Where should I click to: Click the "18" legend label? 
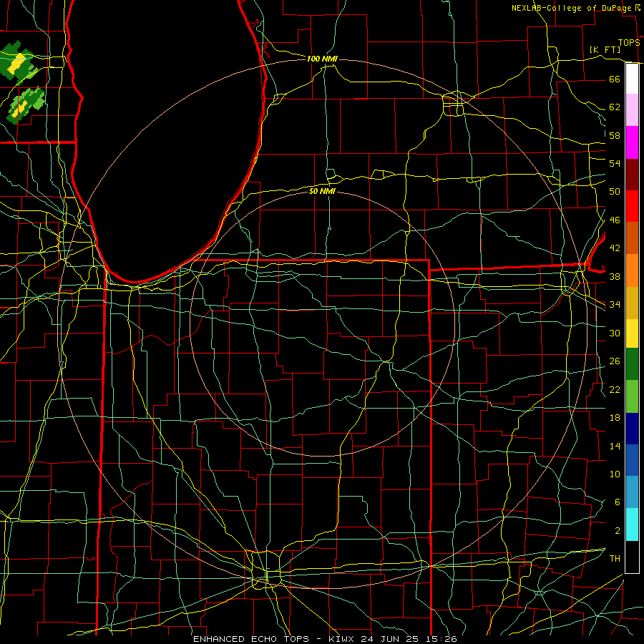pyautogui.click(x=615, y=418)
